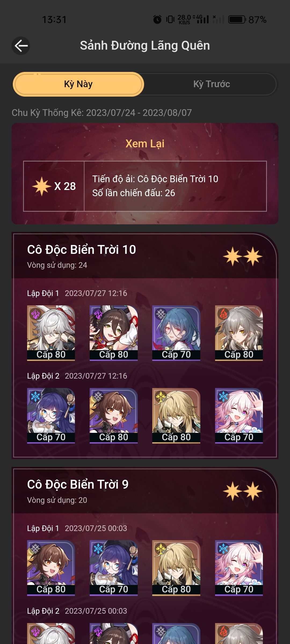Image resolution: width=290 pixels, height=644 pixels.
Task: Select brown-haired Cấp 80 character in stage 9 team 1
Action: coord(51,568)
